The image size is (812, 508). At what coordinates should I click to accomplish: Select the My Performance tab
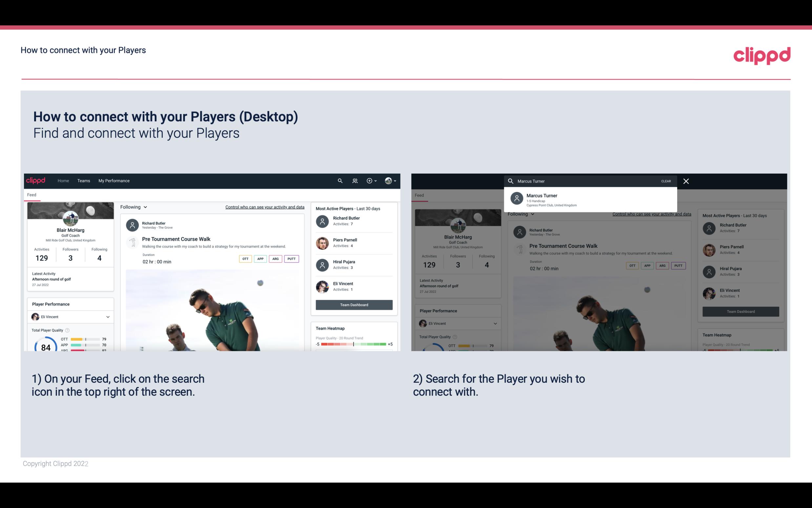(114, 180)
